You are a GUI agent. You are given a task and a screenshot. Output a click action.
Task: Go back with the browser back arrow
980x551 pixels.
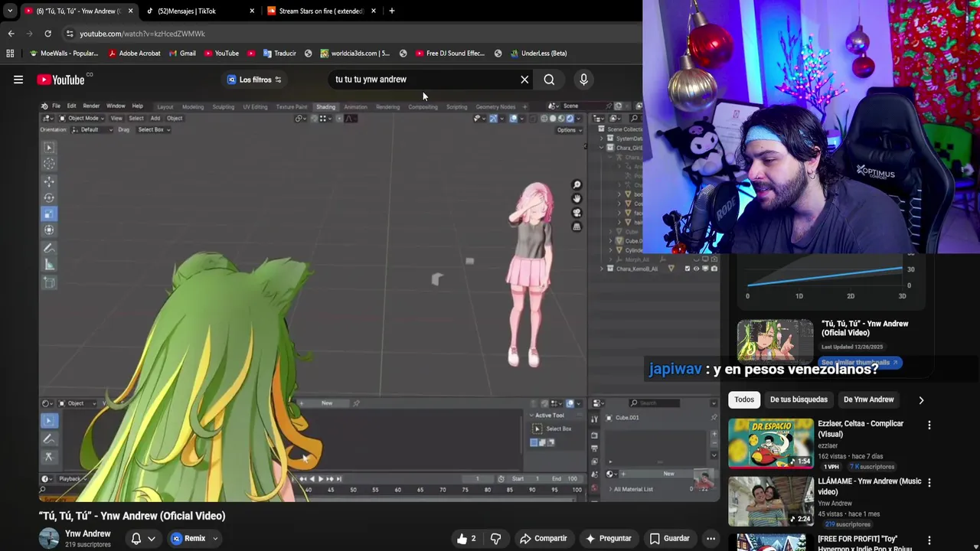coord(11,34)
